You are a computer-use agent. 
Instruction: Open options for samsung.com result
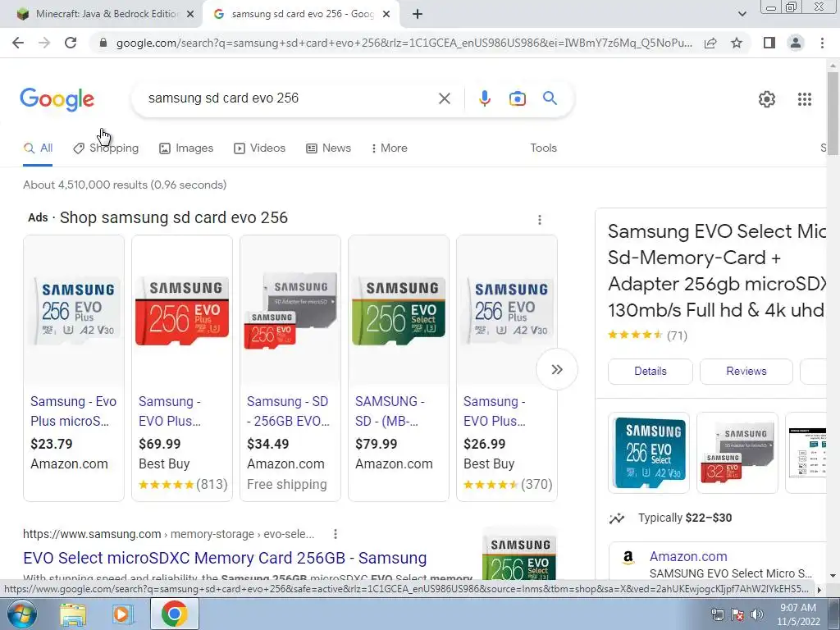click(335, 534)
